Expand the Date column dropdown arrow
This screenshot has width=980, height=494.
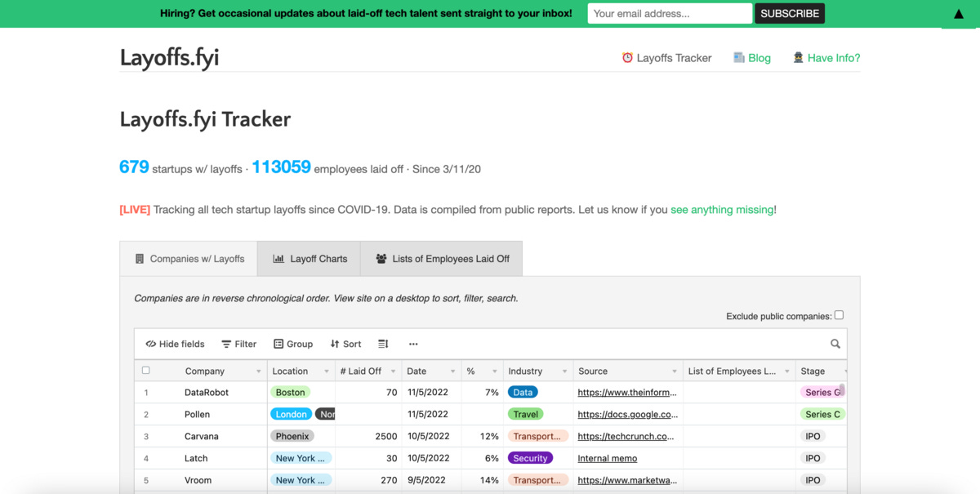[x=452, y=372]
